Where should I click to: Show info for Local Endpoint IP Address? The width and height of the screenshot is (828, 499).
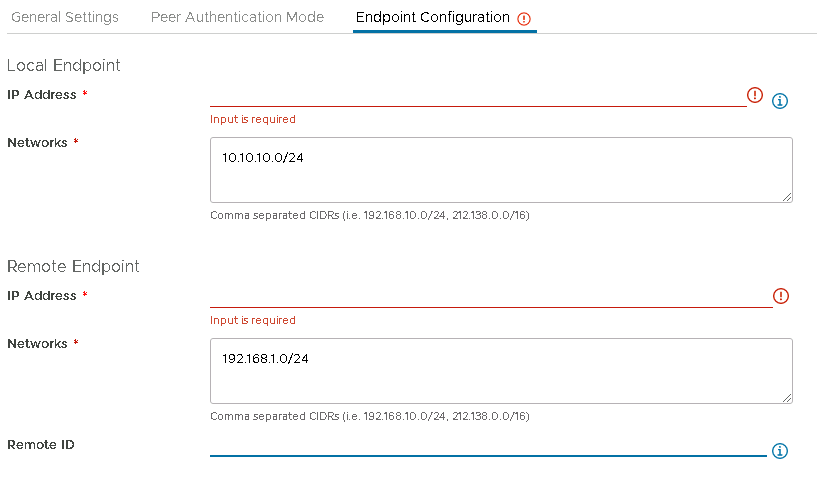click(x=781, y=101)
